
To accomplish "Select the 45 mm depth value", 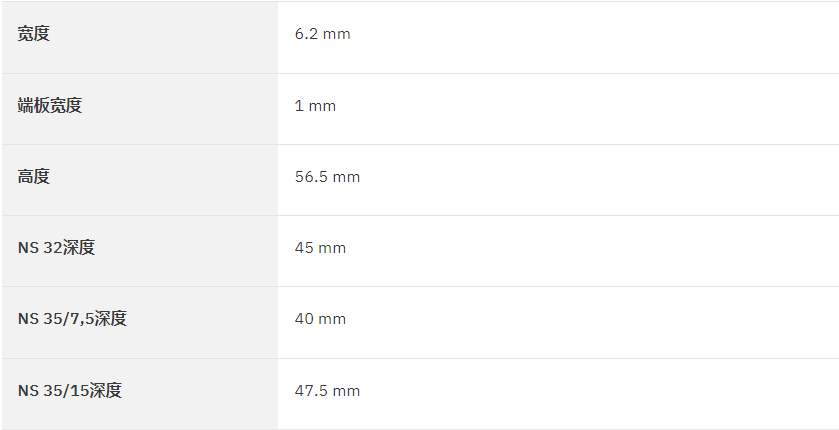I will [x=320, y=248].
